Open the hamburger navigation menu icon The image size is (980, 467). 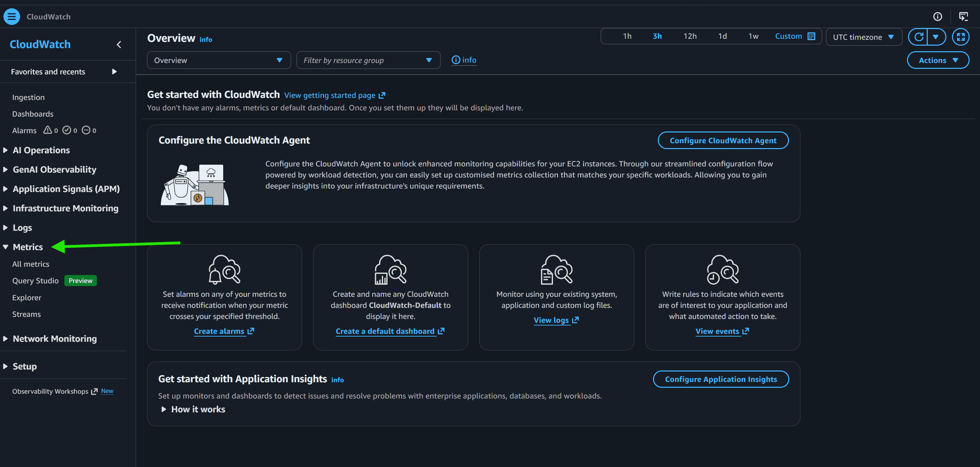(12, 16)
